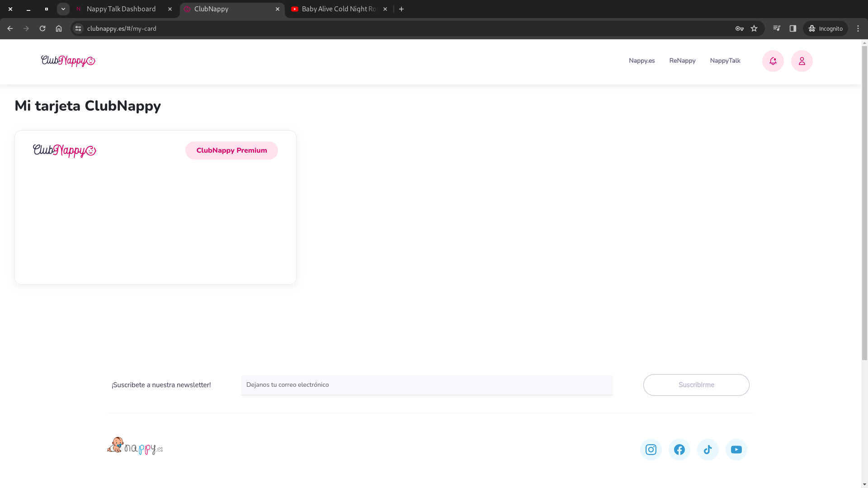
Task: Open the Instagram social icon
Action: [651, 450]
